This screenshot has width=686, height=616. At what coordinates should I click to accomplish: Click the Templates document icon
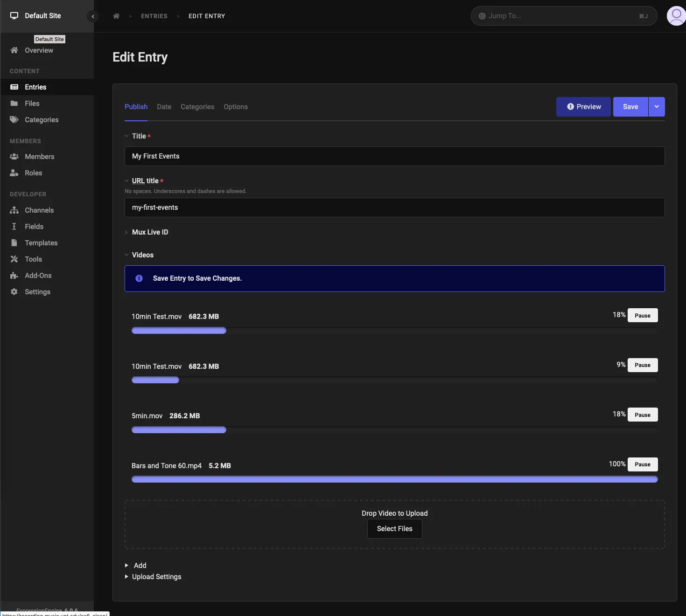[x=14, y=243]
